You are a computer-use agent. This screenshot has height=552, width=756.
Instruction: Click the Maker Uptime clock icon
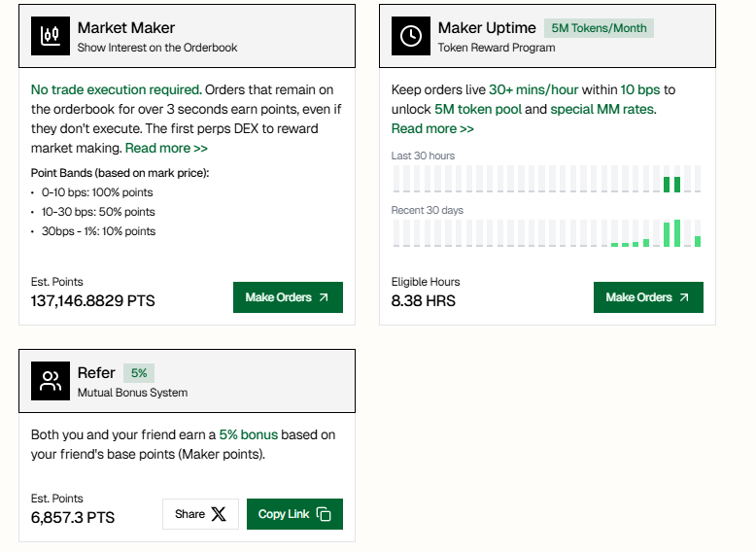click(x=411, y=36)
